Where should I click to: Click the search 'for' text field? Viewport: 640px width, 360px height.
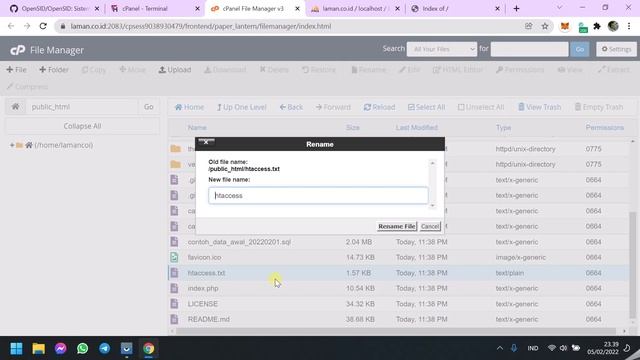click(529, 49)
